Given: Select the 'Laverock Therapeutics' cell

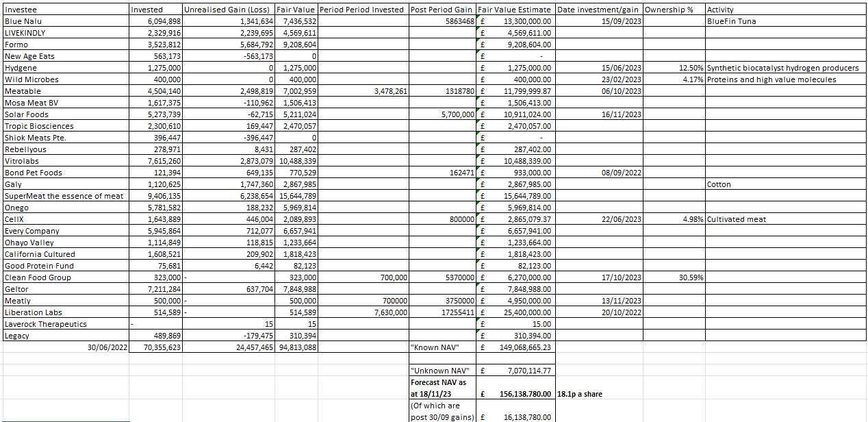Looking at the screenshot, I should (x=66, y=324).
